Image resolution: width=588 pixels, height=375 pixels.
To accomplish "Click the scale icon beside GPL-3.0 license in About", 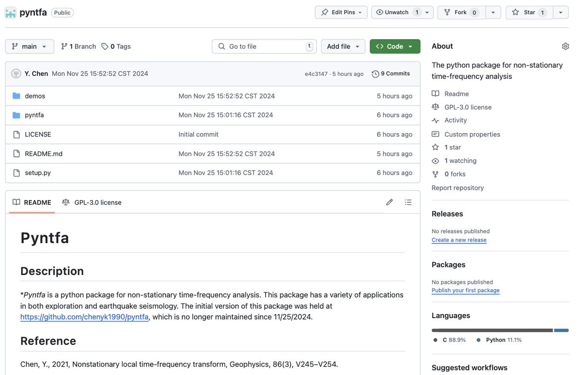I will tap(435, 107).
